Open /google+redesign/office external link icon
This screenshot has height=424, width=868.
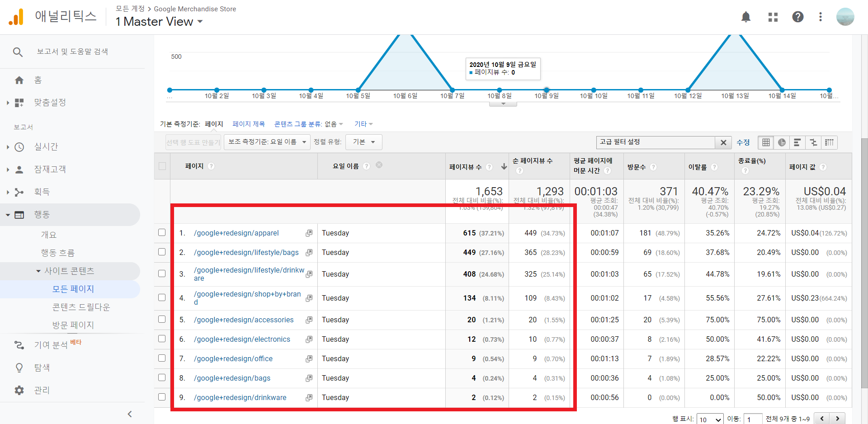pos(309,359)
